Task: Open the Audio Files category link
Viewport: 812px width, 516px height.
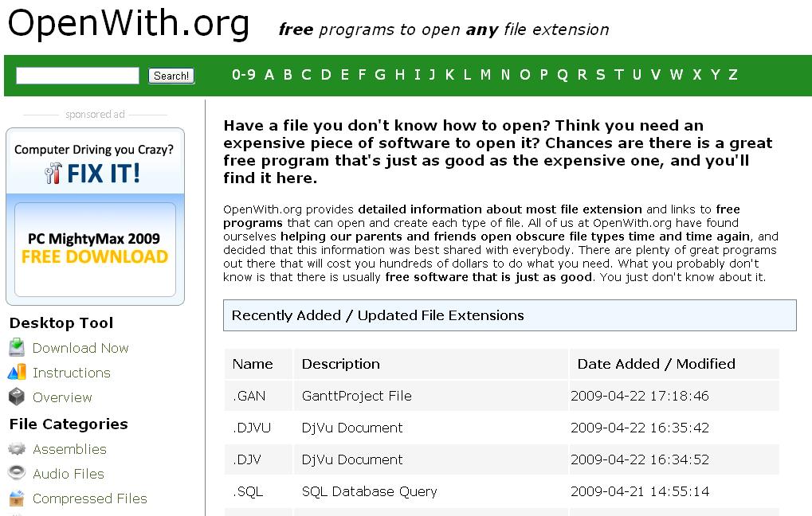Action: point(69,474)
